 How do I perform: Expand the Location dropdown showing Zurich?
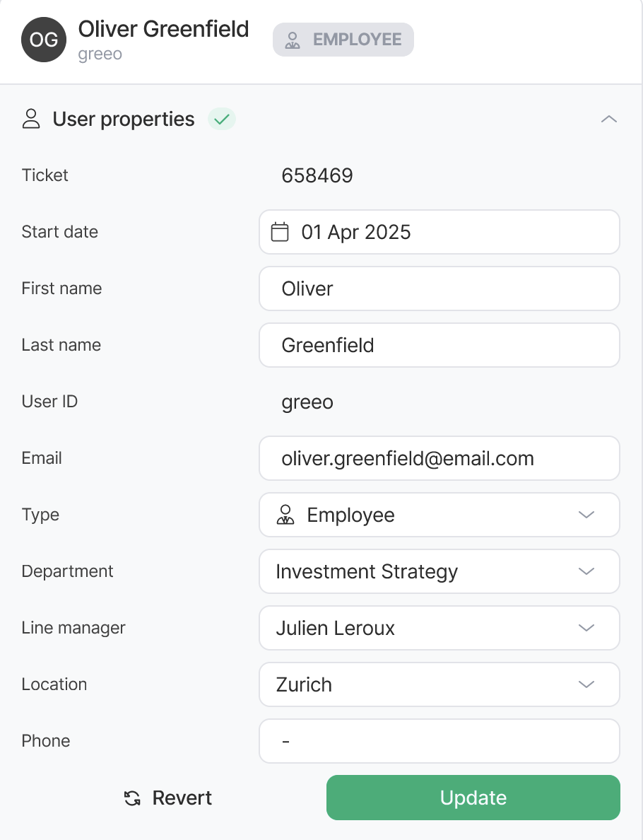point(586,684)
